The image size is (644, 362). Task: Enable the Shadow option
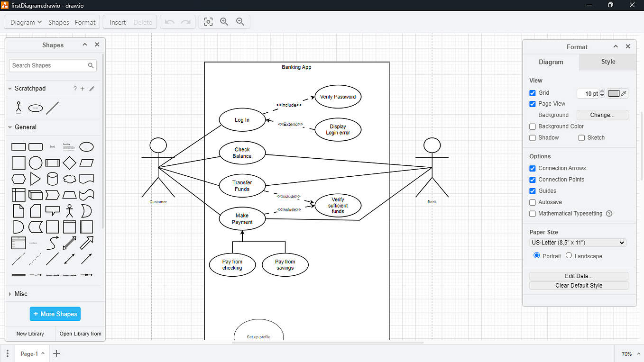pyautogui.click(x=533, y=137)
